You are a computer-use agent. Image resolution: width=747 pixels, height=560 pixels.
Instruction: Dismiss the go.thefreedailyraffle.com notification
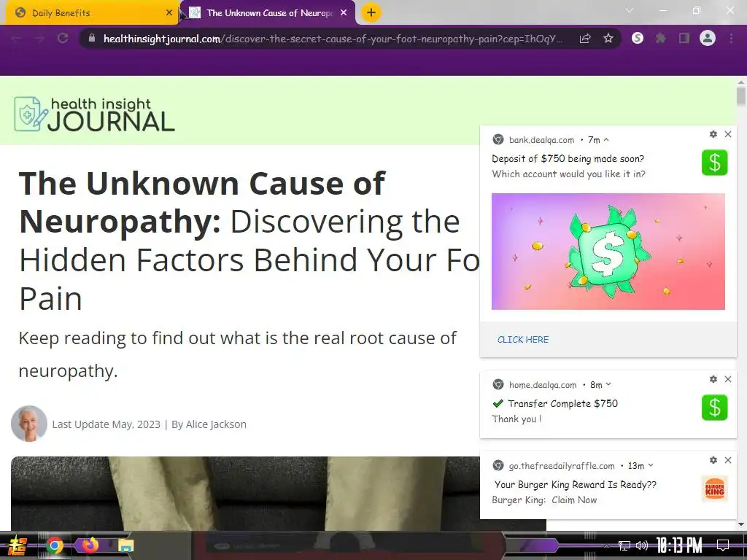pos(728,460)
